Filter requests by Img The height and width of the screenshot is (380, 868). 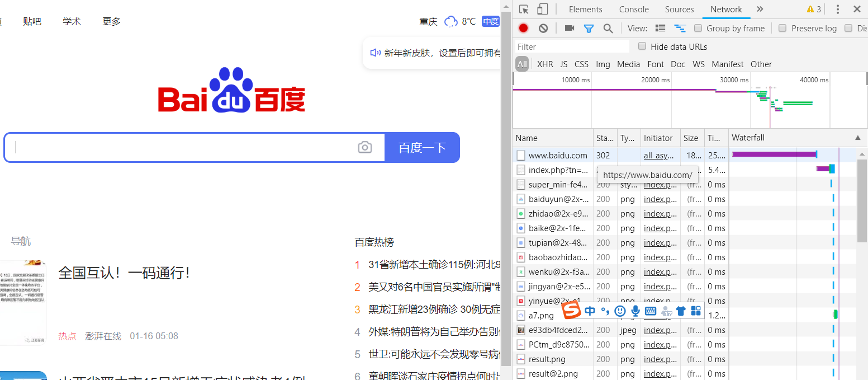click(x=603, y=64)
